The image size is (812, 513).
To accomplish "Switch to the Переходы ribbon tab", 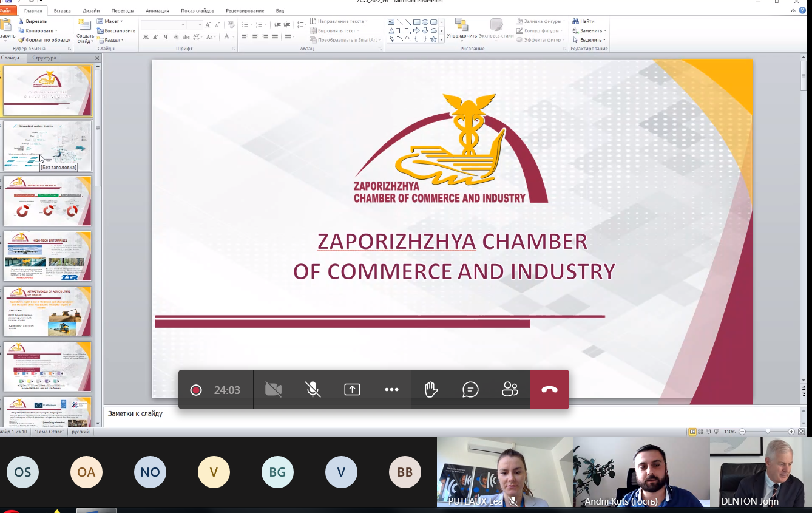I will 123,11.
